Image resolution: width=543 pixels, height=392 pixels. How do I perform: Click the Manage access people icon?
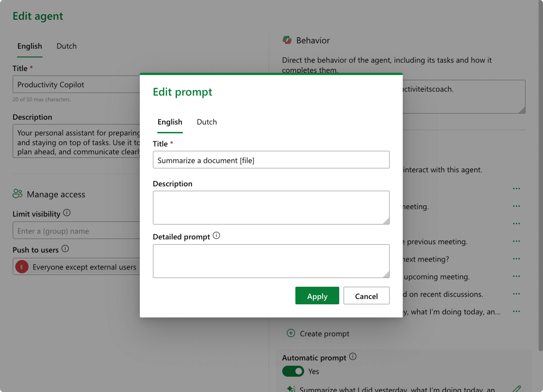click(x=18, y=194)
